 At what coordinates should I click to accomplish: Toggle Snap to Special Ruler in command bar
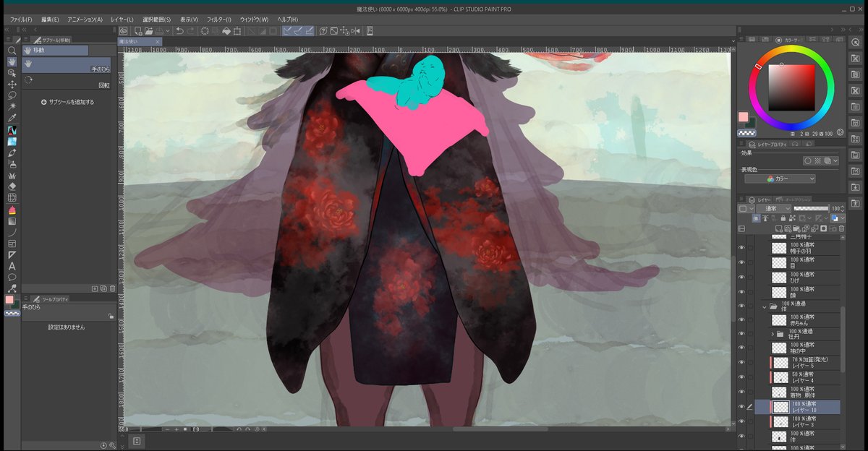tap(298, 31)
